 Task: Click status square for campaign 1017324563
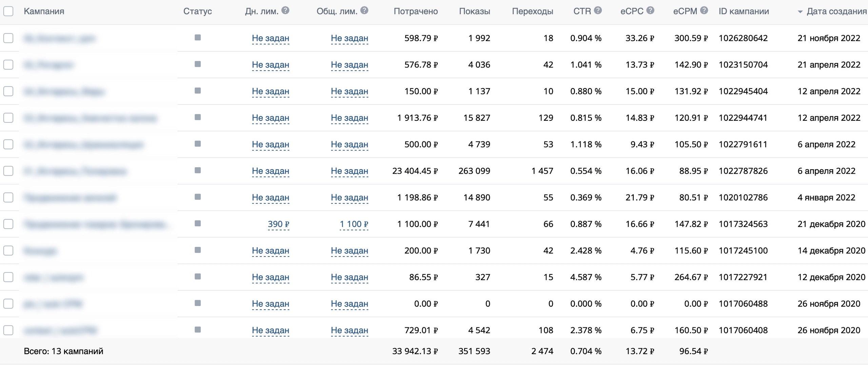tap(198, 224)
